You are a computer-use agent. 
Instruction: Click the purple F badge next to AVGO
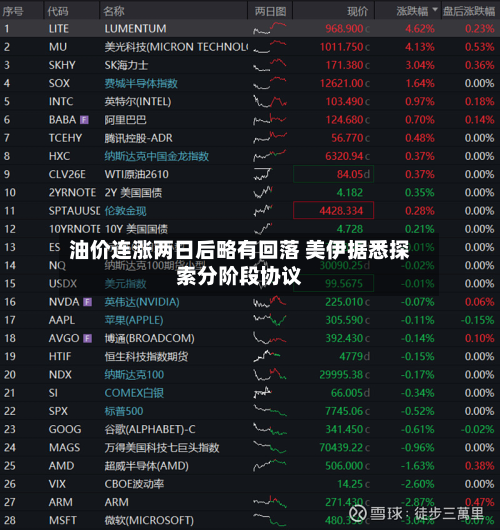[88, 338]
